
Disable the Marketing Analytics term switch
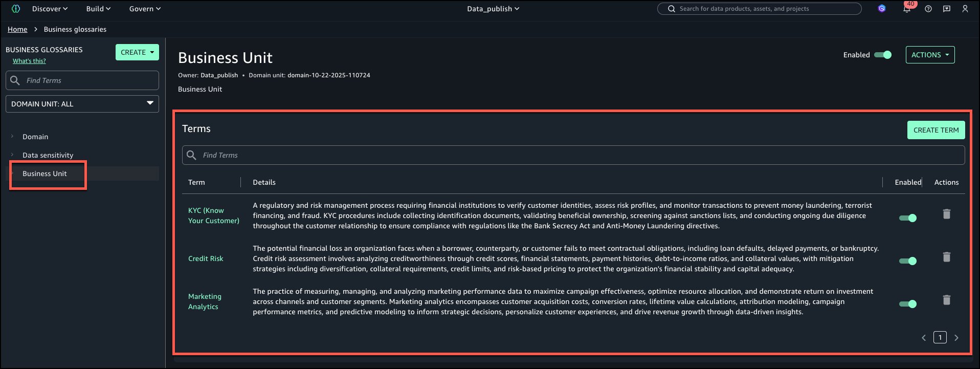tap(908, 304)
